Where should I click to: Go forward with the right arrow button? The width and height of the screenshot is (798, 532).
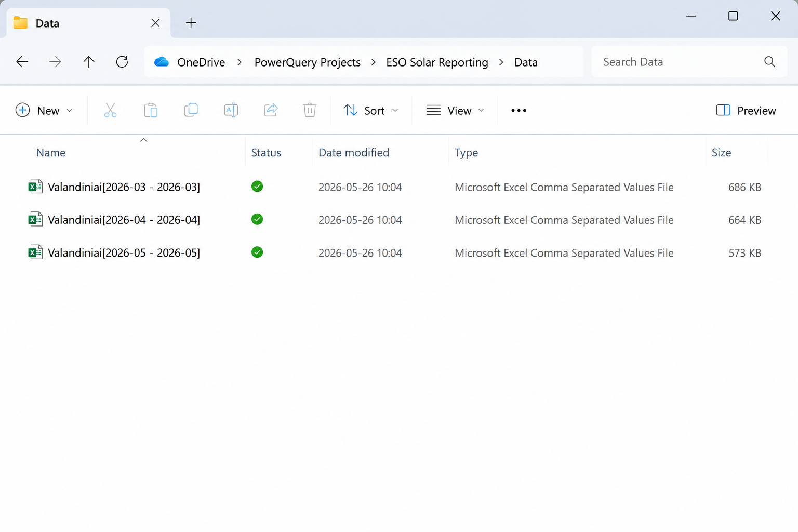[x=55, y=62]
